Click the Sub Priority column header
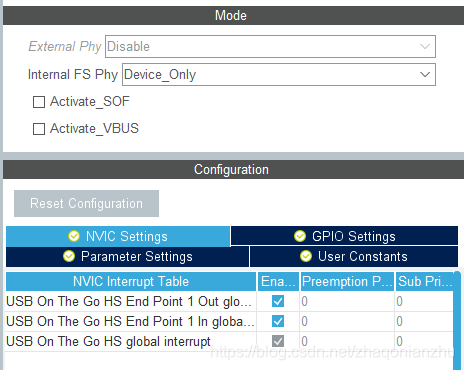The image size is (464, 370). pyautogui.click(x=424, y=282)
